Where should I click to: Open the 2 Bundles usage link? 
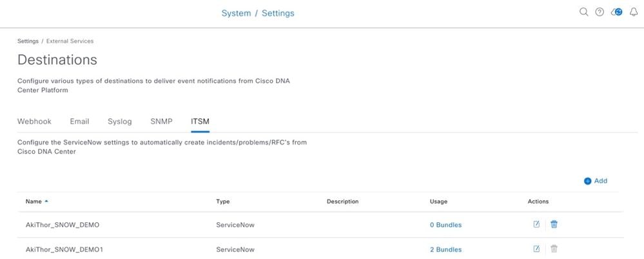(445, 249)
